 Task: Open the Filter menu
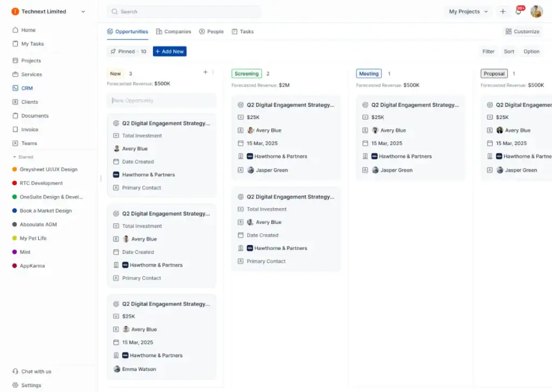tap(488, 51)
